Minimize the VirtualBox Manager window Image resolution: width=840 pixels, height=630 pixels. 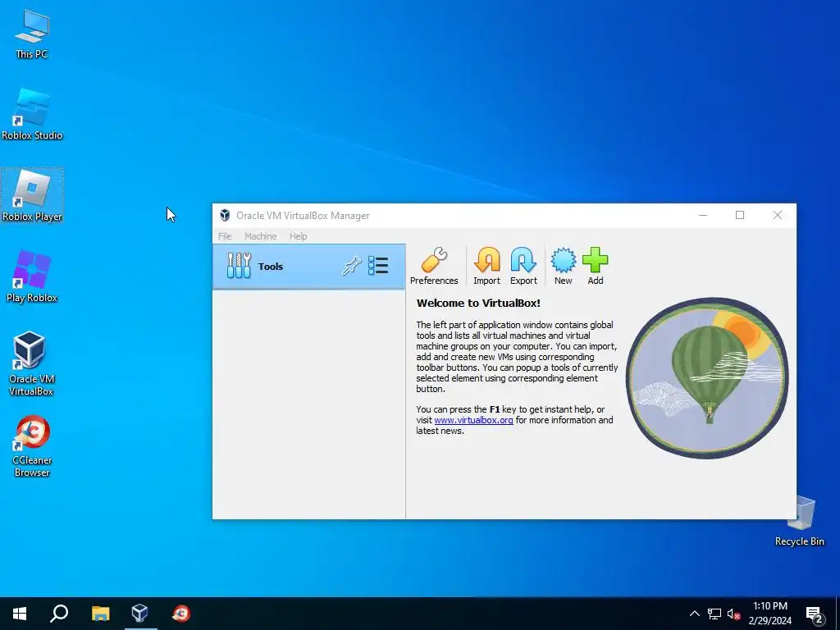[x=703, y=216]
